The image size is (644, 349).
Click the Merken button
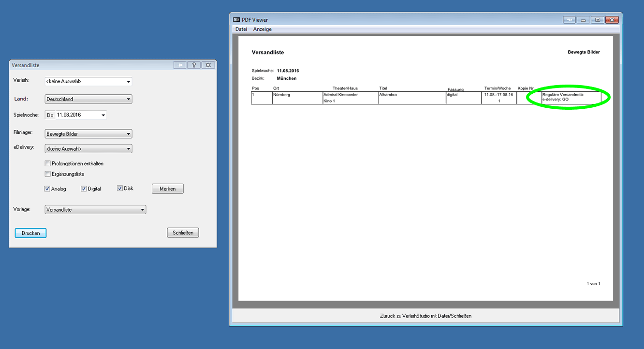[x=167, y=189]
